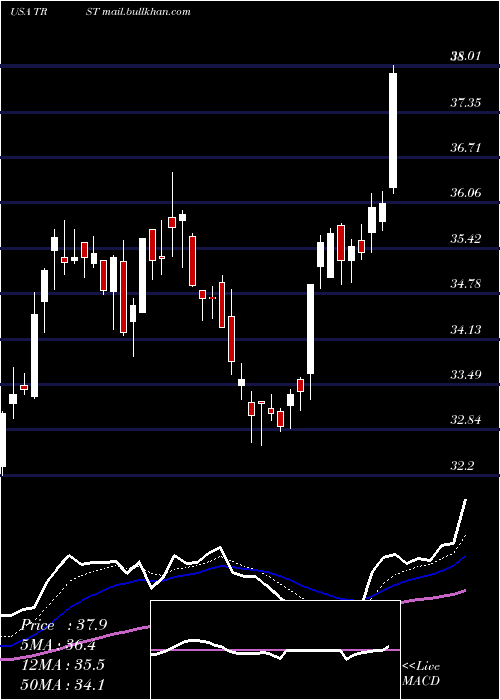
Task: Click the tall white candle reaching 38.01
Action: tap(393, 130)
